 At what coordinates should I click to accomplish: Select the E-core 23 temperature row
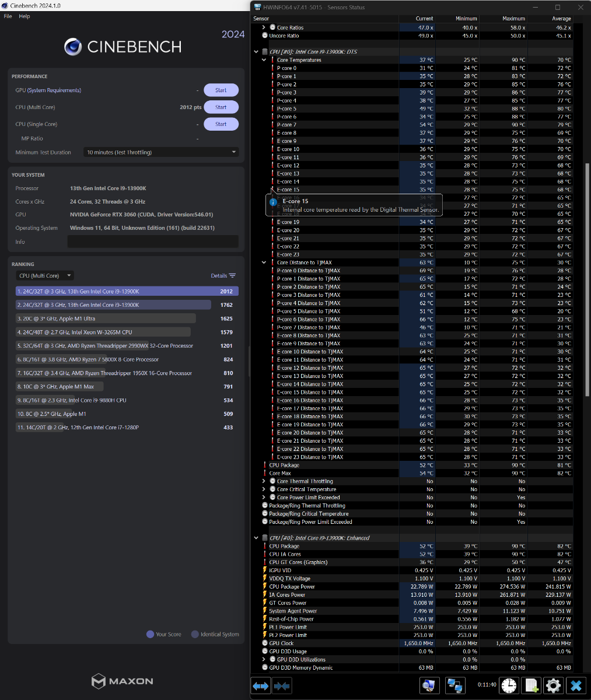(413, 254)
